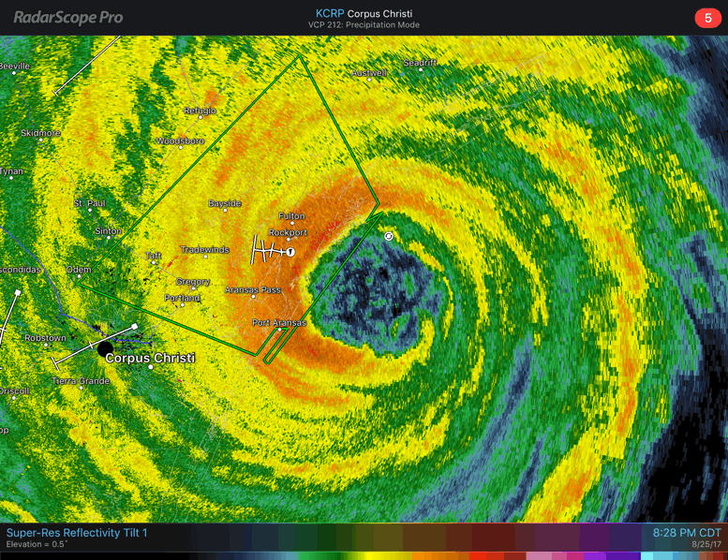Screen dimensions: 728x560
Task: Tap the St. Paul label
Action: point(90,203)
